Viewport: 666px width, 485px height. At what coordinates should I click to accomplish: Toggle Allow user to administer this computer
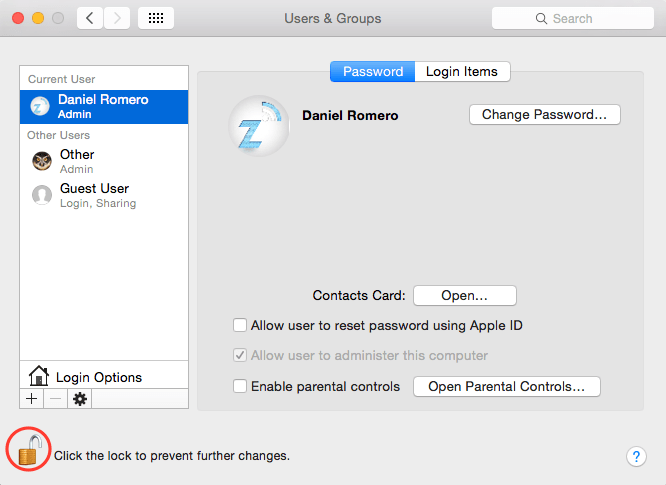click(x=240, y=355)
